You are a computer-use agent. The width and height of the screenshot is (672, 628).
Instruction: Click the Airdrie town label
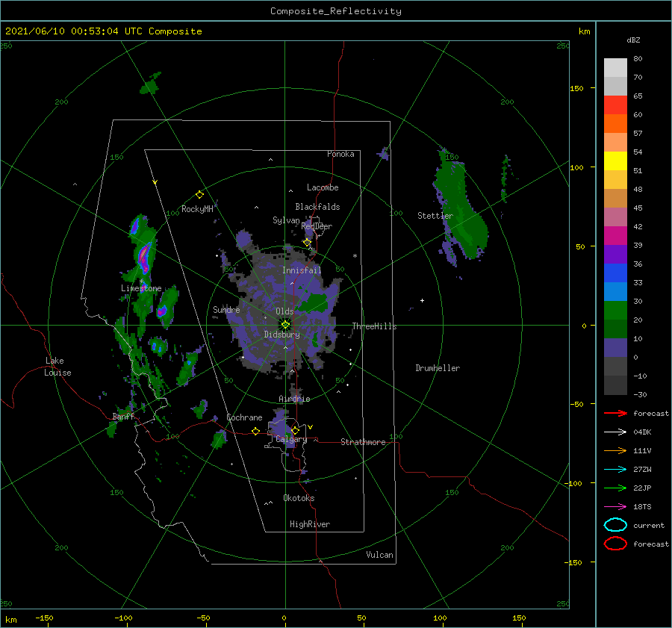pos(294,399)
